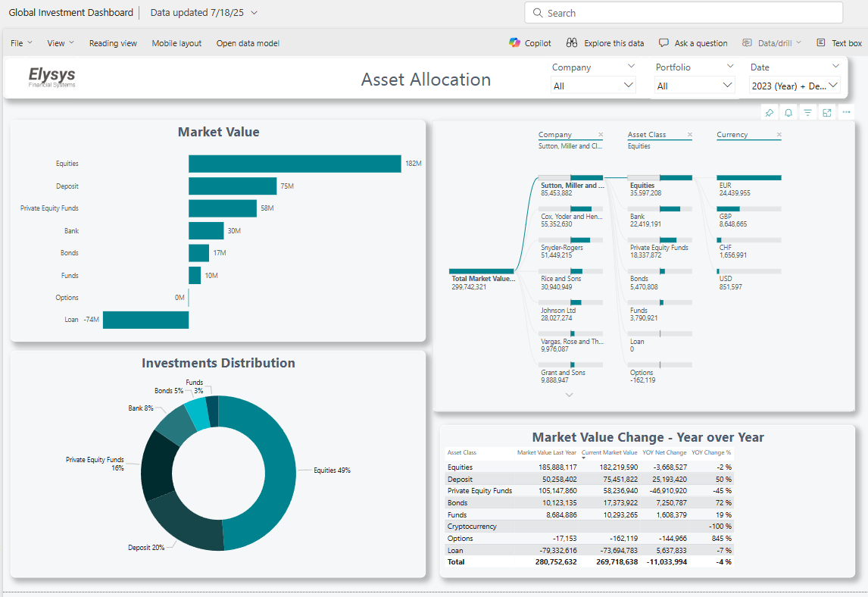Click Ask a question button
The image size is (868, 597).
693,43
